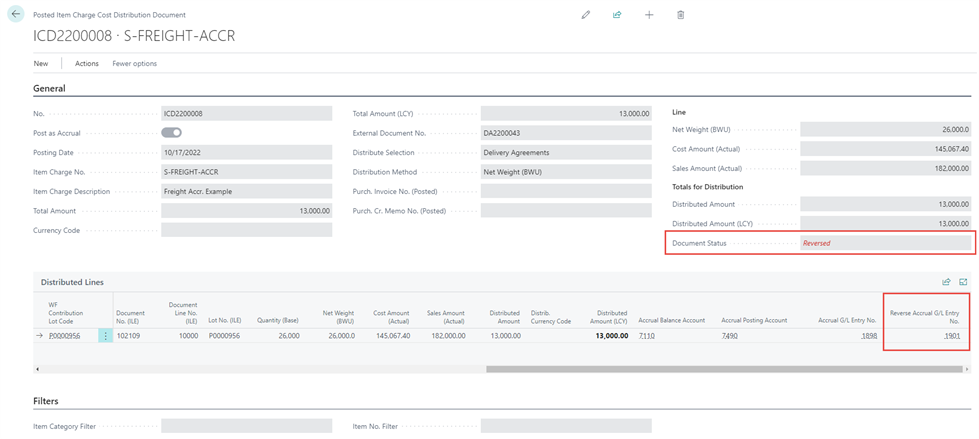Click the New menu item
Image resolution: width=979 pixels, height=439 pixels.
[41, 63]
